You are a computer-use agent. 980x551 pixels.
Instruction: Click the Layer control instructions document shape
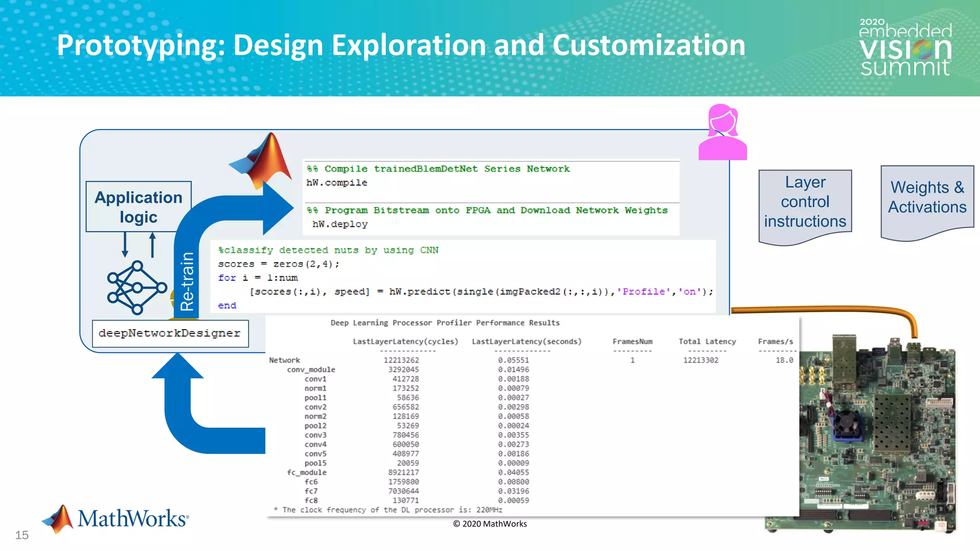805,203
